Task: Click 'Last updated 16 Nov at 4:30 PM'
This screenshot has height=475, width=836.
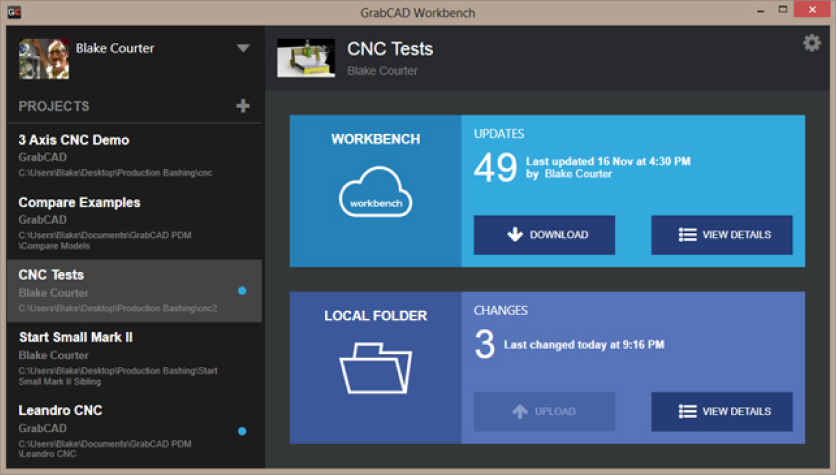Action: pos(608,161)
